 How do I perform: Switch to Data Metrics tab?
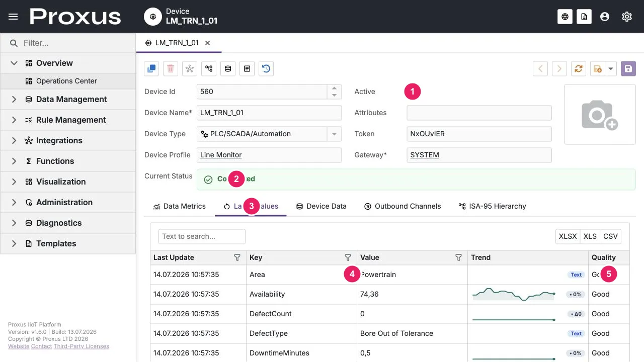click(180, 206)
